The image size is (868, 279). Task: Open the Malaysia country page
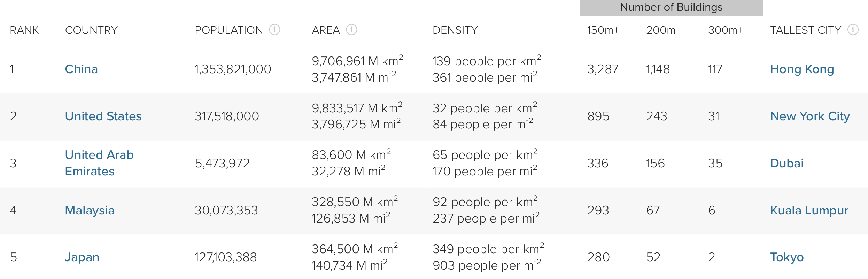(90, 210)
